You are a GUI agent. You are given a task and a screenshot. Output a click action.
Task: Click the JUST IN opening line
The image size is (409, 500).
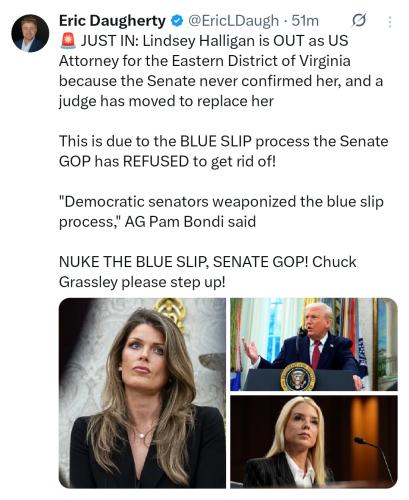215,41
